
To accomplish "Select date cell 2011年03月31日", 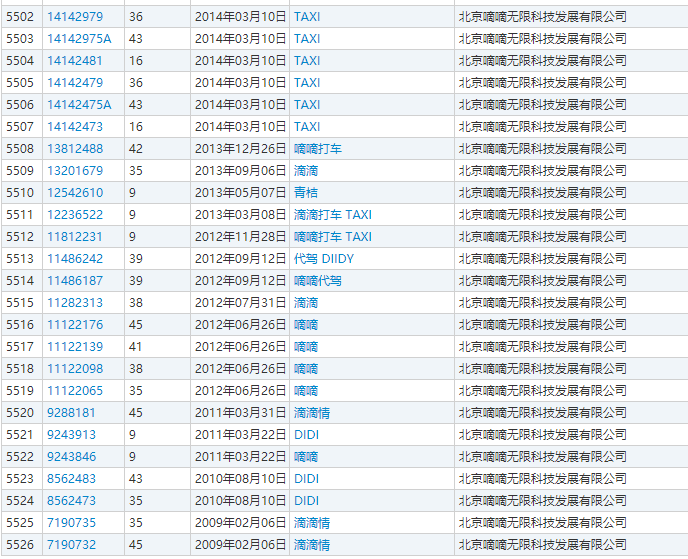I will [x=240, y=412].
